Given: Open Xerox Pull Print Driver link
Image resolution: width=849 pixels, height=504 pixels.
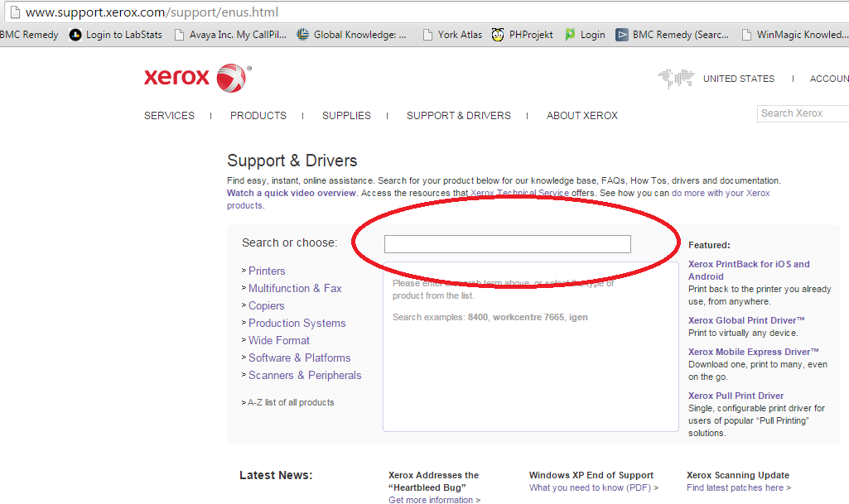Looking at the screenshot, I should (736, 396).
